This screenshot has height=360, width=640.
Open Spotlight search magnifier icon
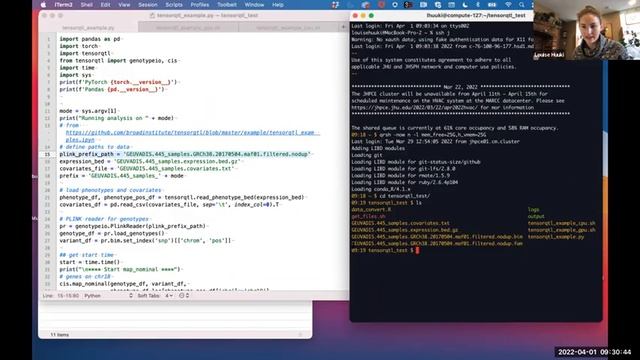tap(522, 5)
